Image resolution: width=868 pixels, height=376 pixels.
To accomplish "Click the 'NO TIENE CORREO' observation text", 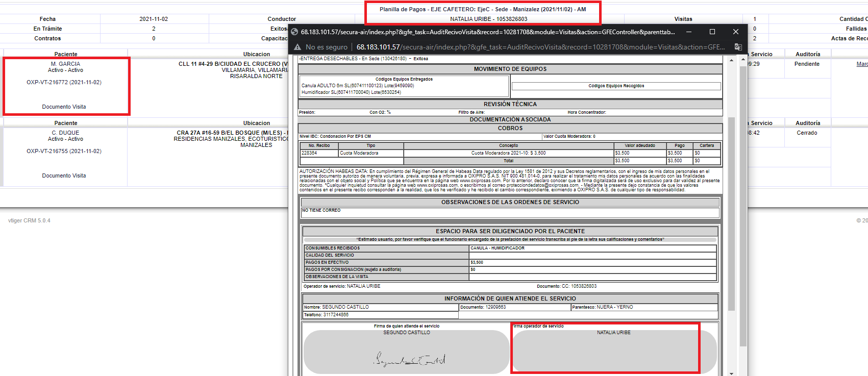I will 321,210.
